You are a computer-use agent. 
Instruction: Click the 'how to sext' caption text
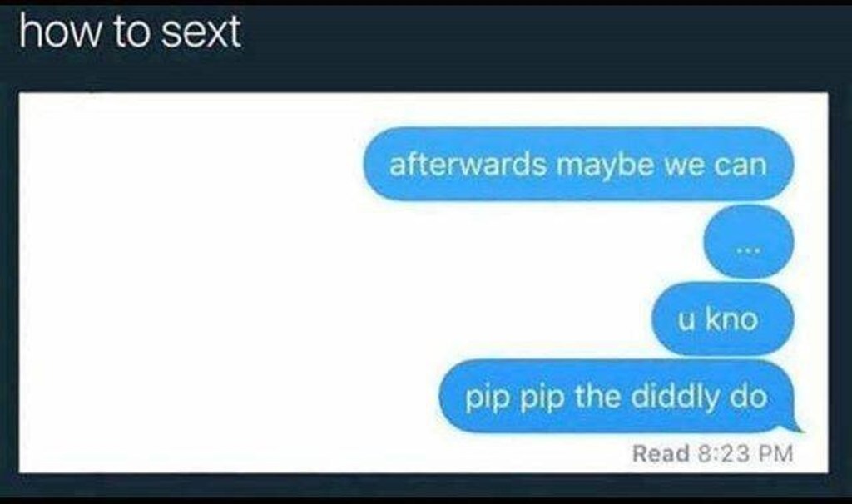(x=130, y=32)
